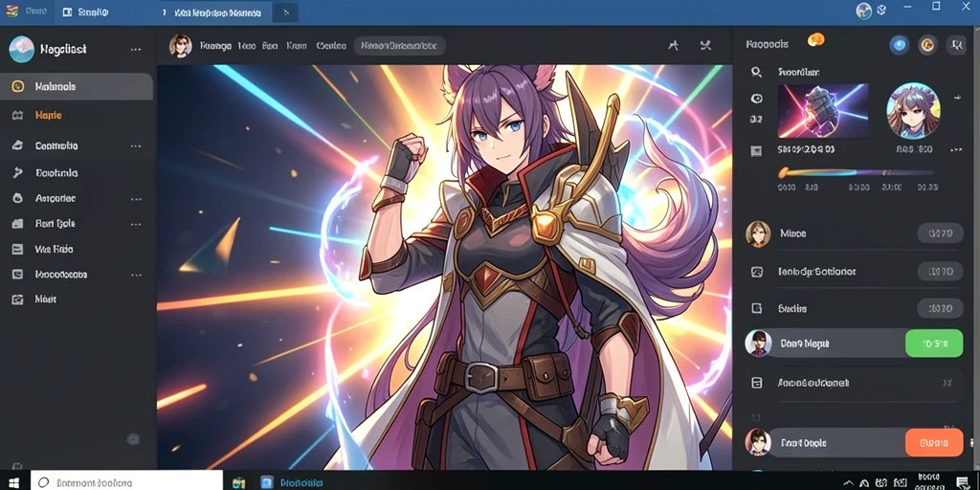
Task: Open the three-dot menu on third sidebar item
Action: (136, 145)
